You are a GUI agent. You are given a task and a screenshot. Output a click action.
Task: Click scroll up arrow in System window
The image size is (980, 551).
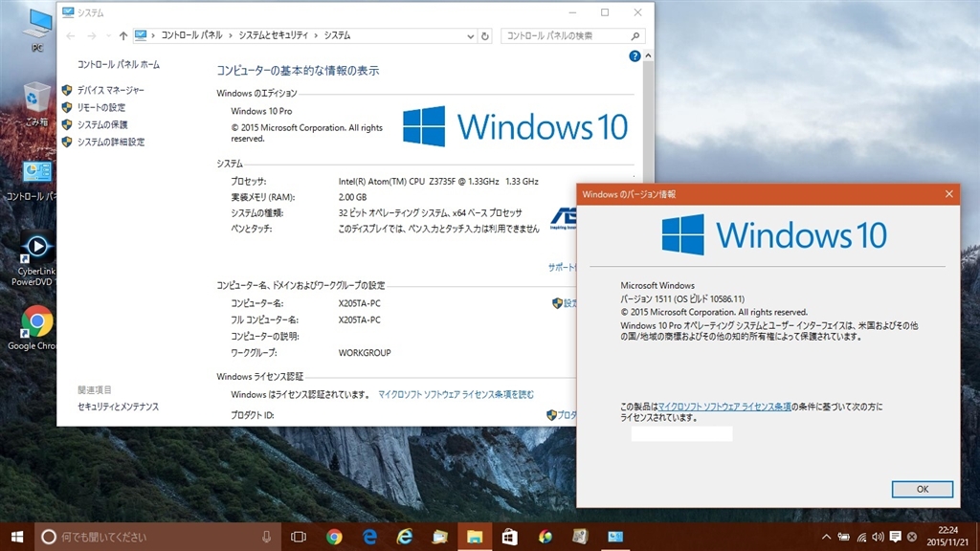pyautogui.click(x=648, y=56)
